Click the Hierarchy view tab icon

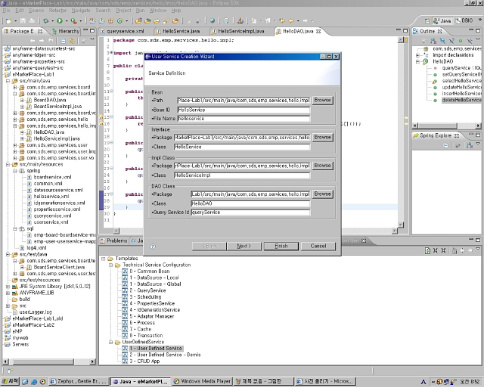(x=55, y=31)
